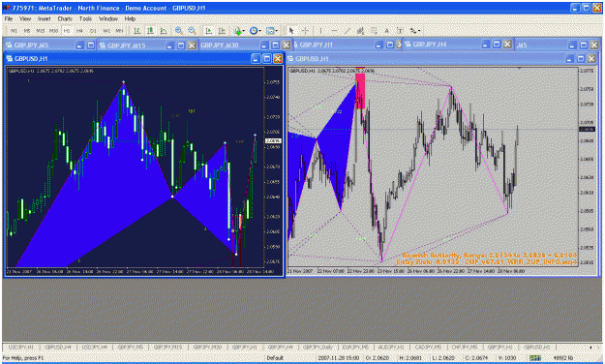Viewport: 605px width, 364px height.
Task: Click the 'V: 1030' volume in status bar
Action: click(x=506, y=358)
